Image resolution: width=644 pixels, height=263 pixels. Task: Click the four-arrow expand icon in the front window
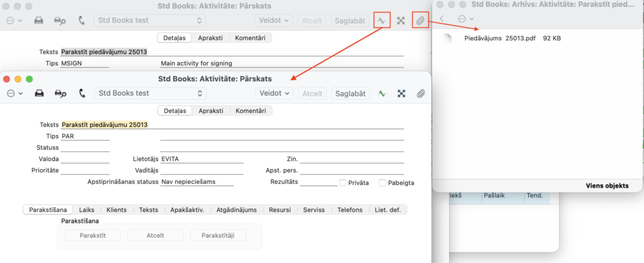point(401,93)
